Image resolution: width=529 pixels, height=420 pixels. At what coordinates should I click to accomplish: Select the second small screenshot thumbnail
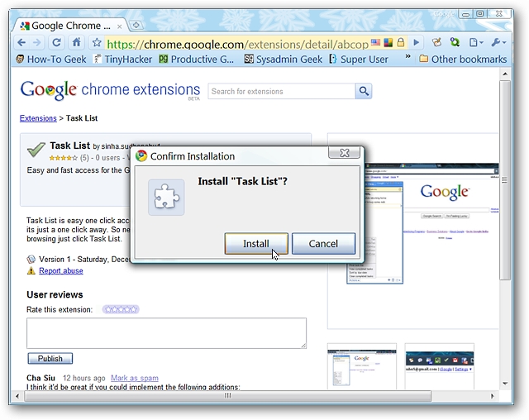point(439,367)
